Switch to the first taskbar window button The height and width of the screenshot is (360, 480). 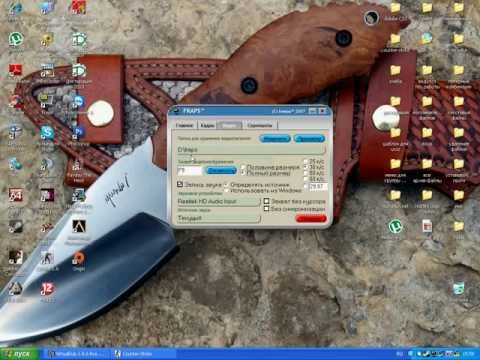pos(77,354)
